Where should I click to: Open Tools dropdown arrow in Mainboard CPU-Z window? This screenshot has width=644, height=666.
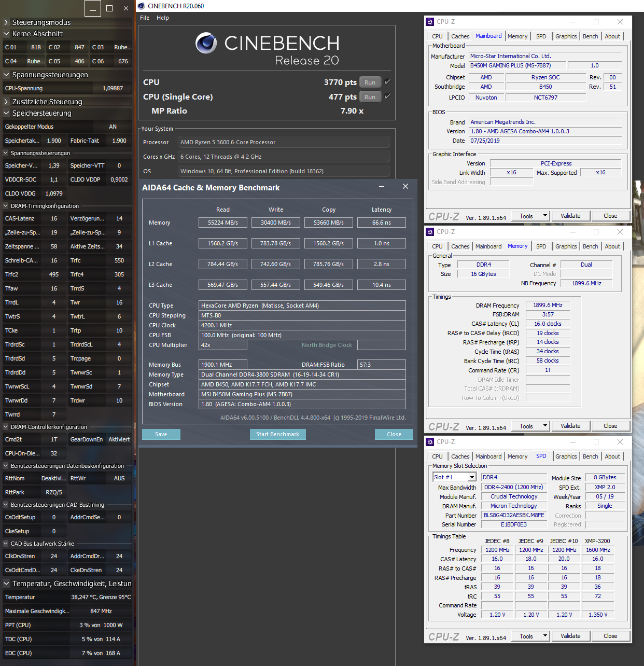545,216
